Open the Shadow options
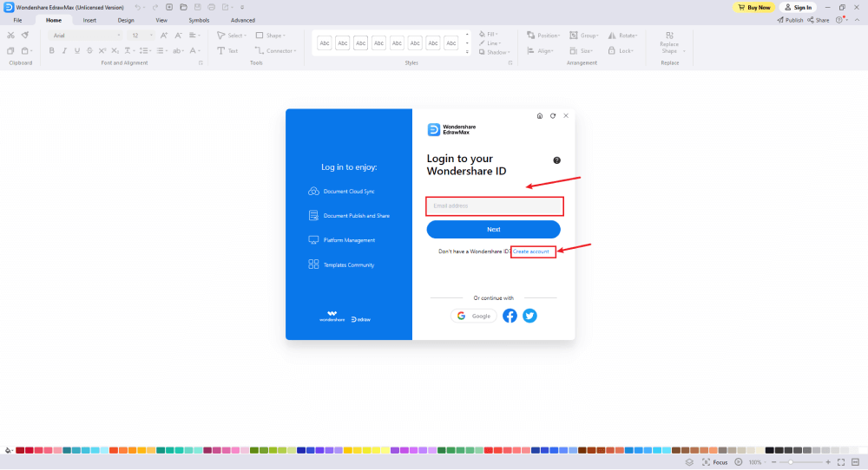The height and width of the screenshot is (470, 868). [x=495, y=52]
